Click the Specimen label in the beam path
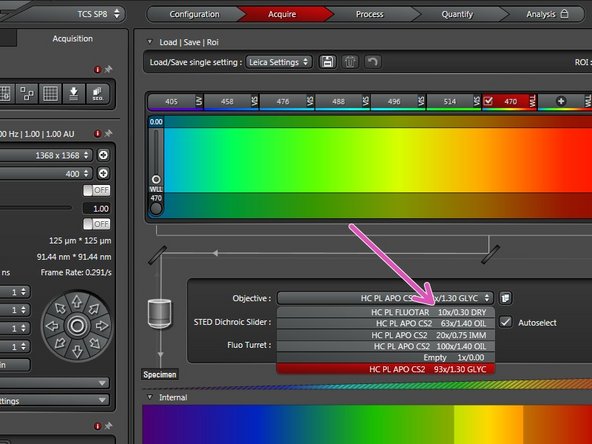The height and width of the screenshot is (444, 592). 160,374
